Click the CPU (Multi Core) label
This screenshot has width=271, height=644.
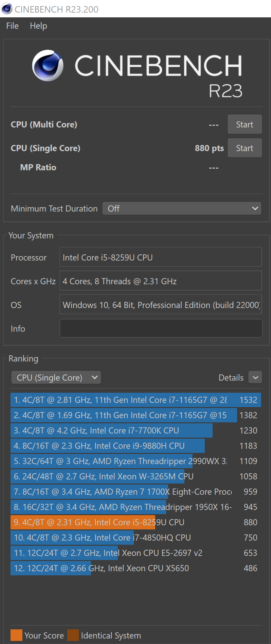click(44, 124)
